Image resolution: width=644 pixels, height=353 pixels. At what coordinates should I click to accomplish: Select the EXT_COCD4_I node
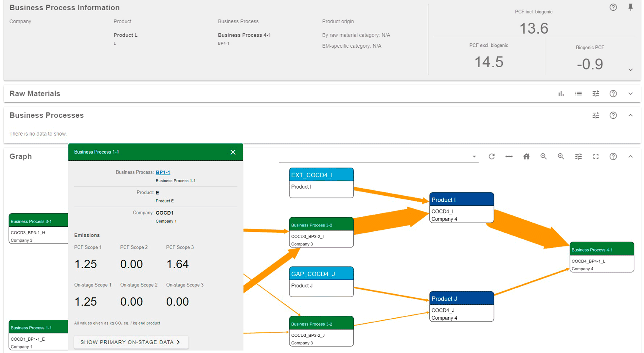[321, 183]
